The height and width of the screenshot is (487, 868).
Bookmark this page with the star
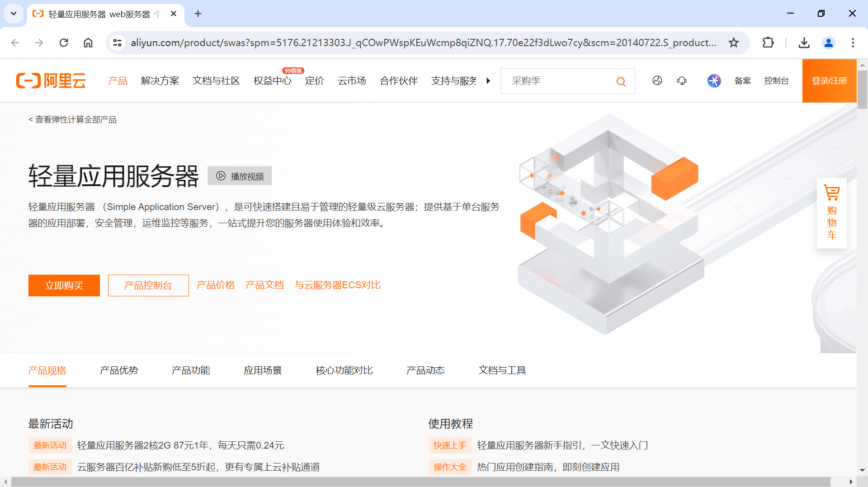734,42
